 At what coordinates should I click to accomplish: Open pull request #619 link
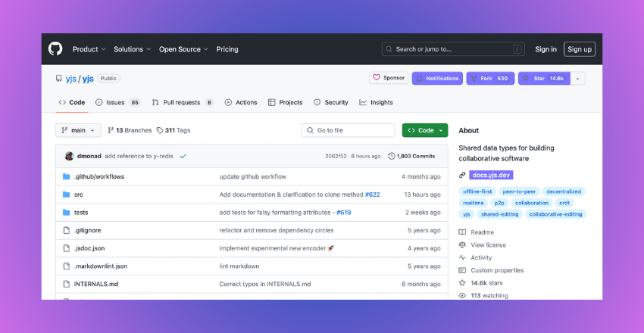[x=344, y=213]
